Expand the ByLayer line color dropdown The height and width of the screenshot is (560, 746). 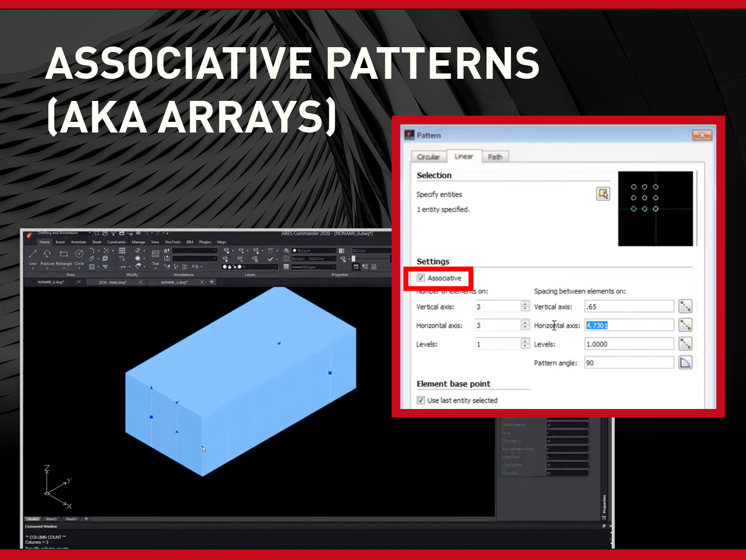[x=312, y=251]
